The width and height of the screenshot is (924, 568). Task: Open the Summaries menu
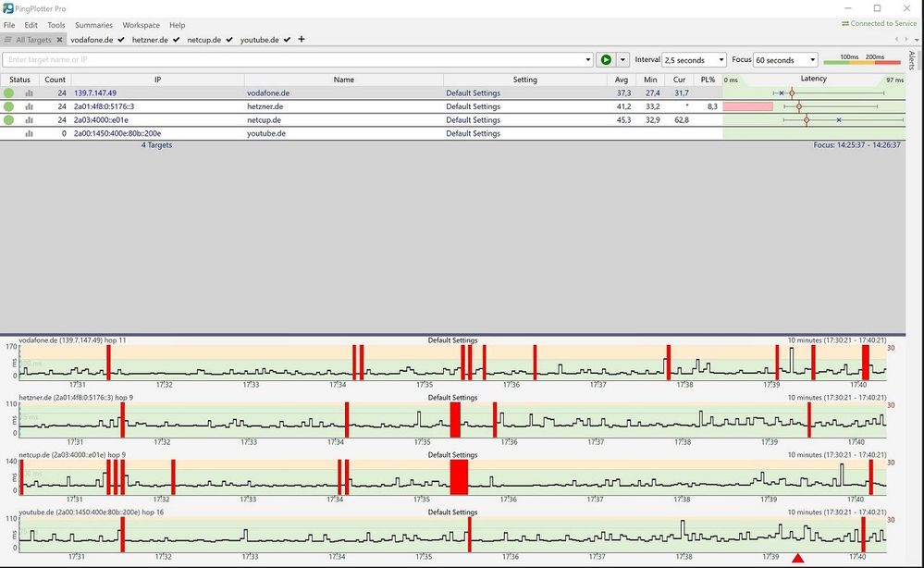point(93,25)
